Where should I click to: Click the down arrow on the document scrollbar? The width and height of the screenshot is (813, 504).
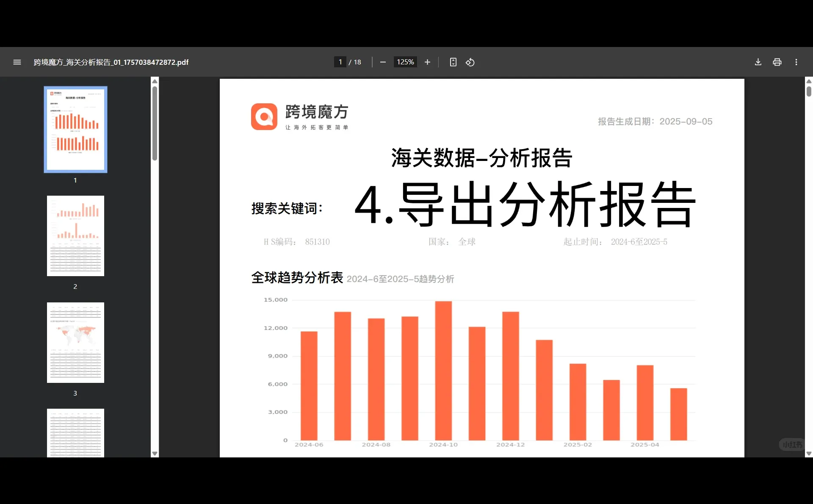click(x=809, y=453)
